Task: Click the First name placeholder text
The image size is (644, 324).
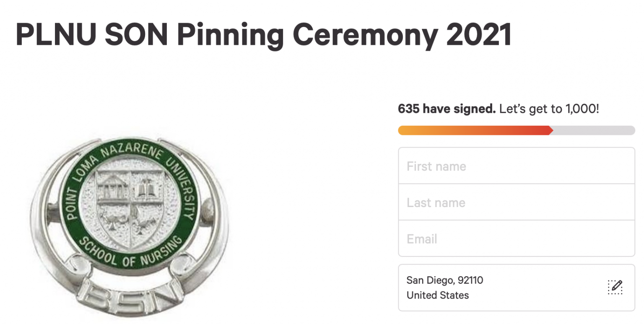Action: pyautogui.click(x=436, y=166)
